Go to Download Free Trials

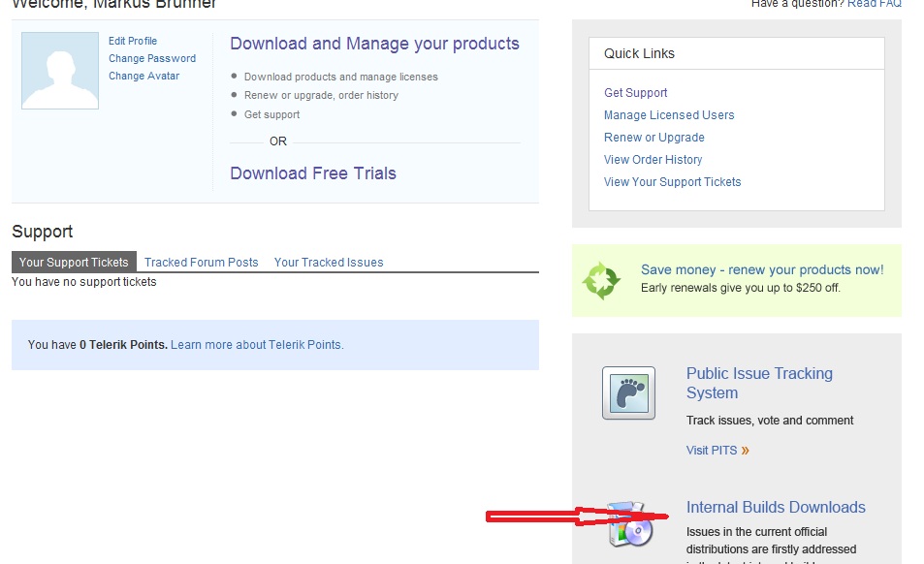[313, 173]
